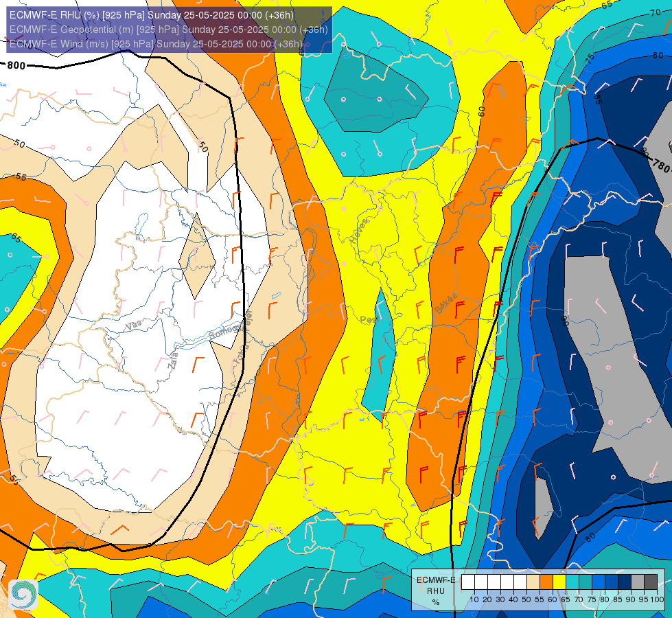This screenshot has height=618, width=672.
Task: Click the legend tick value 40
Action: pos(513,599)
